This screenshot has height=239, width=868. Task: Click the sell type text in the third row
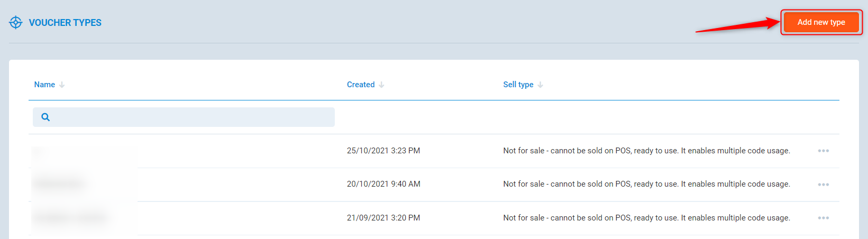[646, 218]
